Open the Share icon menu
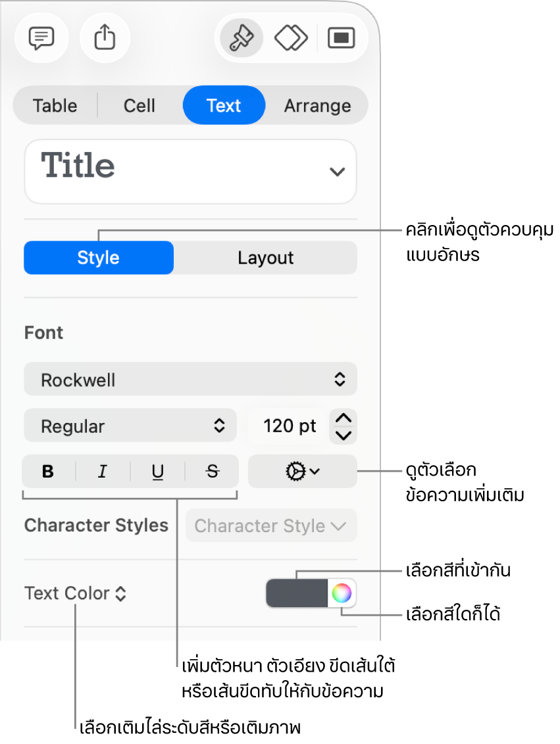This screenshot has height=744, width=560. (x=105, y=38)
